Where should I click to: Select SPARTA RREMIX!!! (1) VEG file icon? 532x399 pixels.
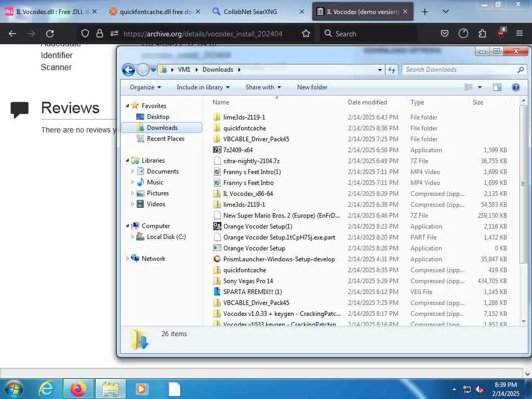(x=217, y=292)
